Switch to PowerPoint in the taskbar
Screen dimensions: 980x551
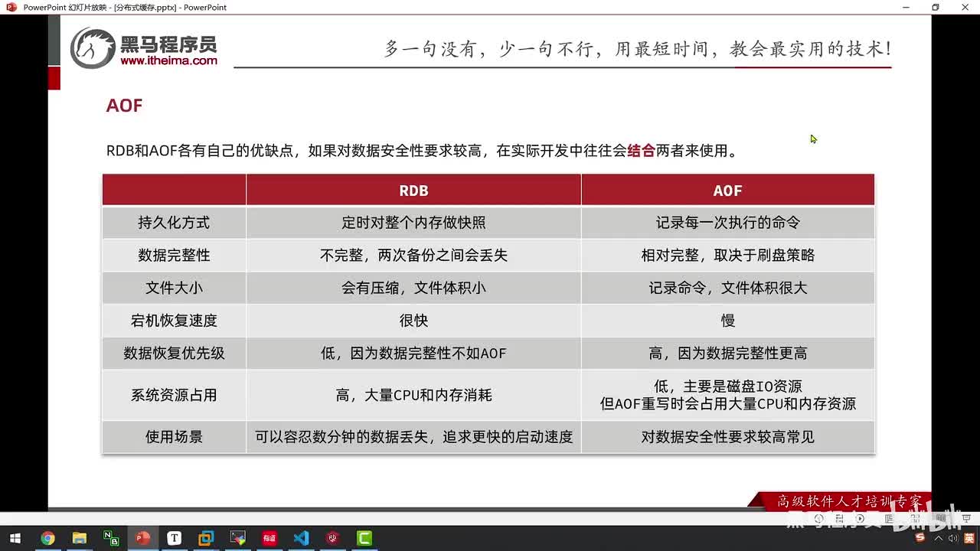pos(142,538)
